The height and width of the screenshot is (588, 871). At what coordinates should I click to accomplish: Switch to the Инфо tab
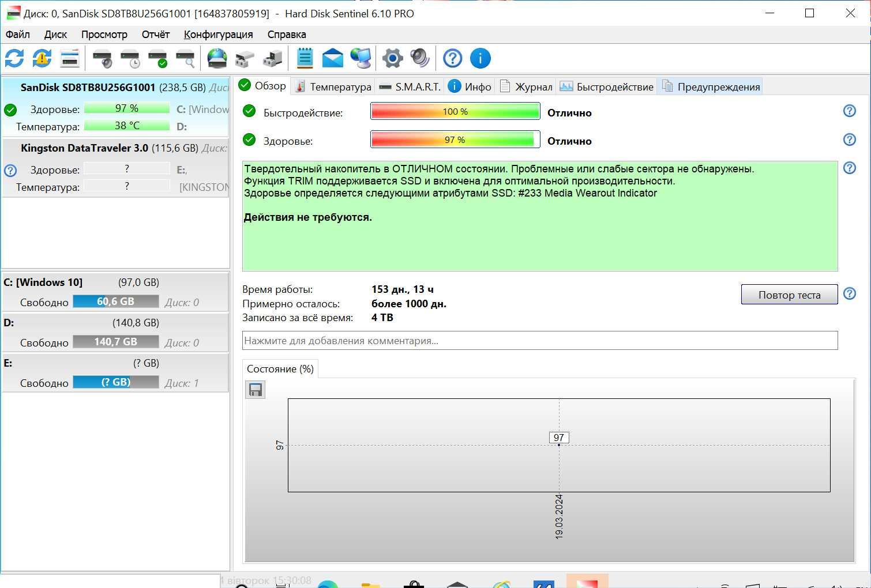(470, 86)
